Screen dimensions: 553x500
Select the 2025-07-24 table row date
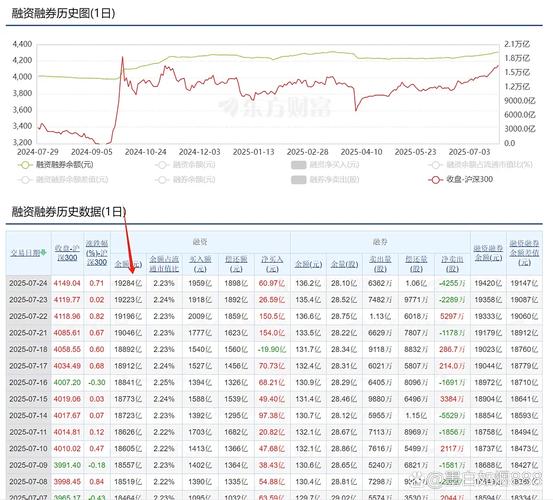[28, 283]
